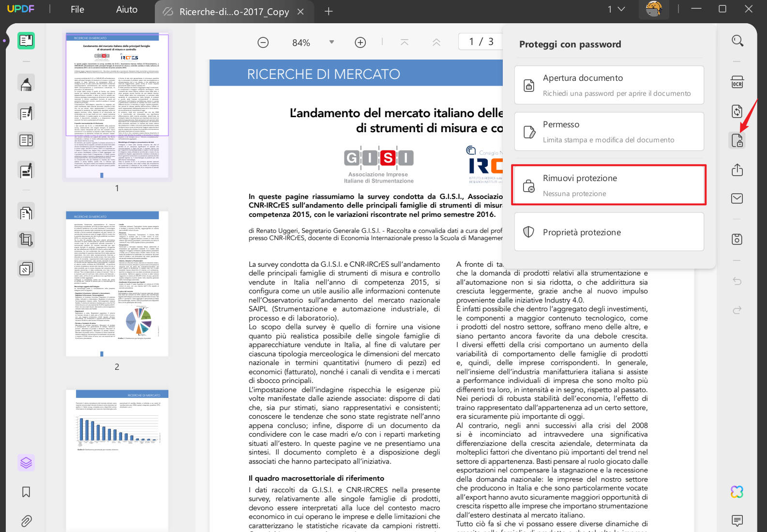Image resolution: width=767 pixels, height=532 pixels.
Task: Select page 2 thumbnail
Action: (x=117, y=284)
